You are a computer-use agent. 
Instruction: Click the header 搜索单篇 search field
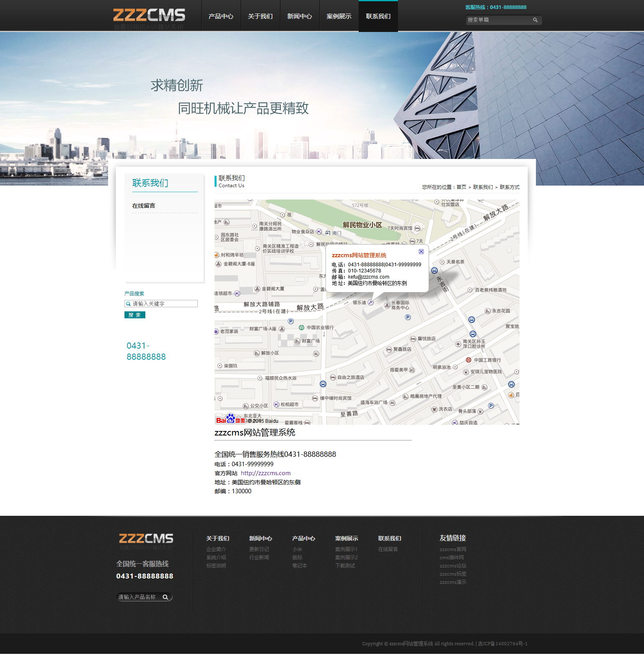499,20
